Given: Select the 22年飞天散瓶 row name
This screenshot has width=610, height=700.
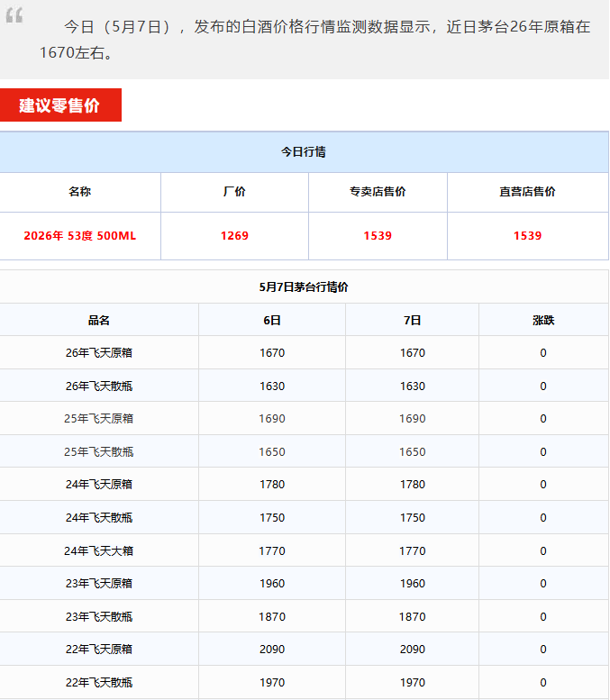Looking at the screenshot, I should [x=99, y=682].
